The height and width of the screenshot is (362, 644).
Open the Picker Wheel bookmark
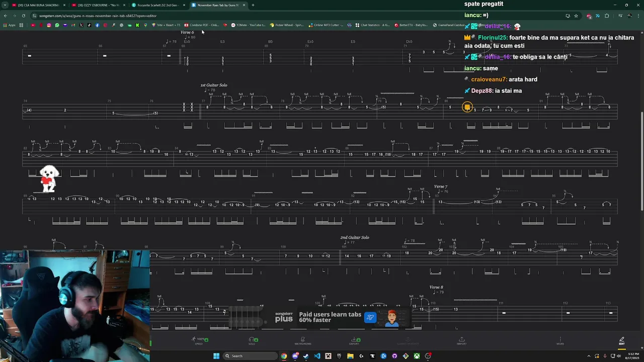click(287, 25)
